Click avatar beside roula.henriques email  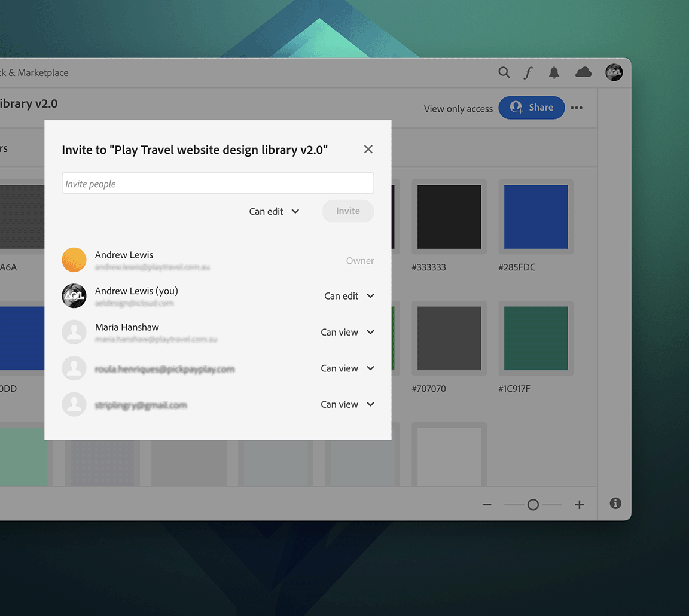tap(74, 368)
